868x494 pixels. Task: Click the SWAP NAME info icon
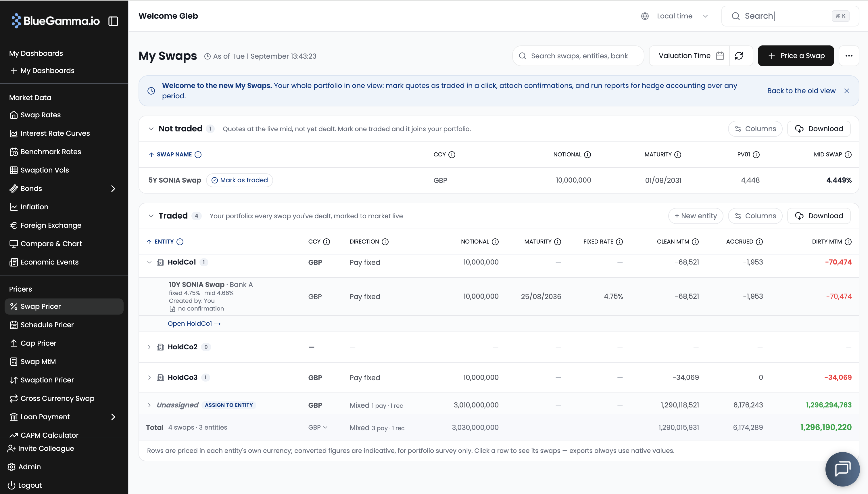(x=198, y=155)
